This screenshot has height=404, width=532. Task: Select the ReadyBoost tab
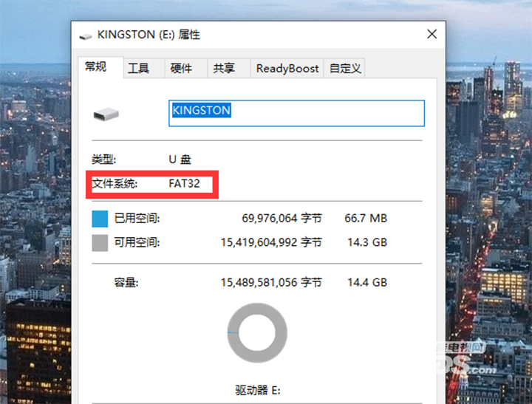[x=287, y=69]
